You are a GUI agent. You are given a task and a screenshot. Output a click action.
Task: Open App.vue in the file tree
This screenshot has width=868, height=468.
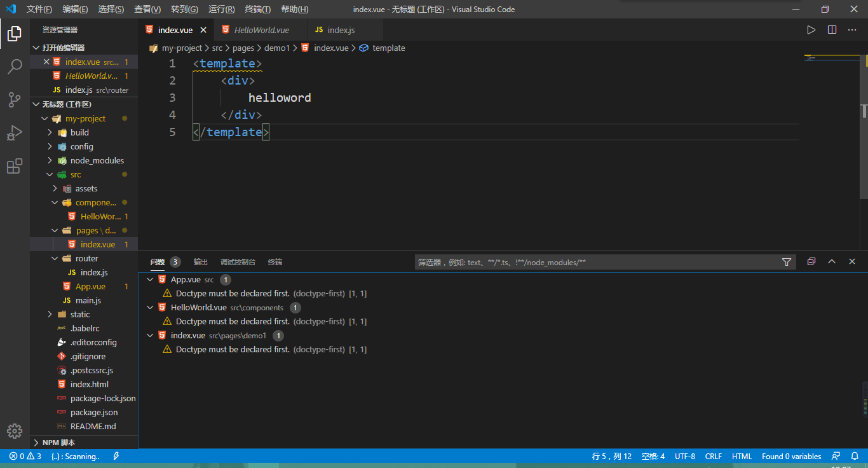tap(84, 286)
